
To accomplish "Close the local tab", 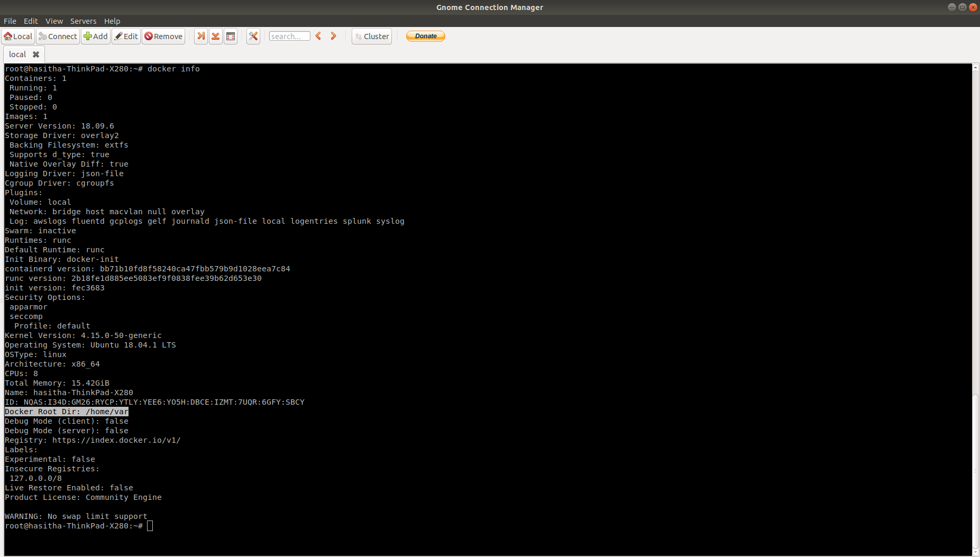I will tap(36, 54).
